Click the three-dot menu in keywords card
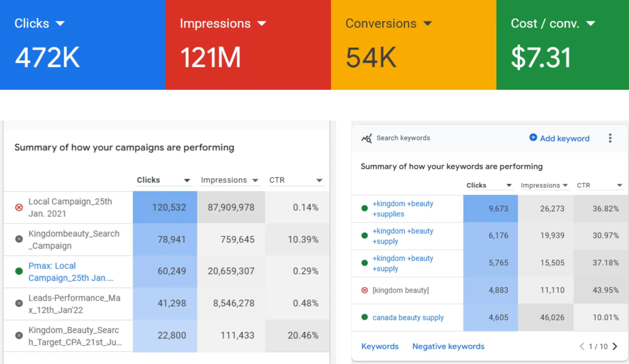Viewport: 629px width, 364px height. coord(610,138)
